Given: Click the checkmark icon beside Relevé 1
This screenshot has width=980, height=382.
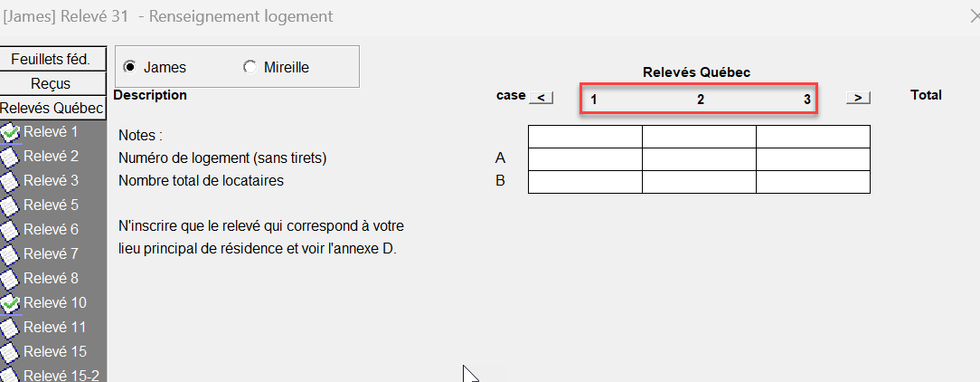Looking at the screenshot, I should (x=10, y=132).
